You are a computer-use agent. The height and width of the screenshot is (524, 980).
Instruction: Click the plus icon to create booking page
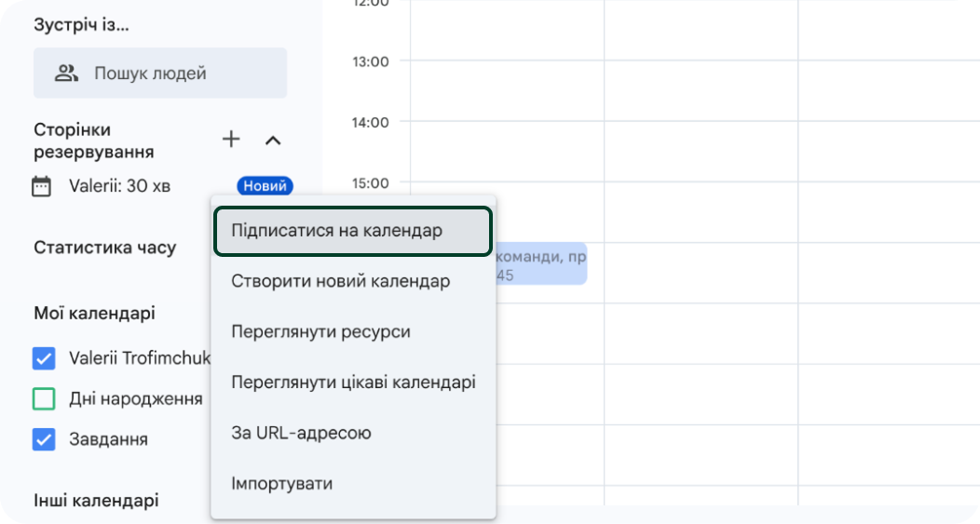click(231, 140)
